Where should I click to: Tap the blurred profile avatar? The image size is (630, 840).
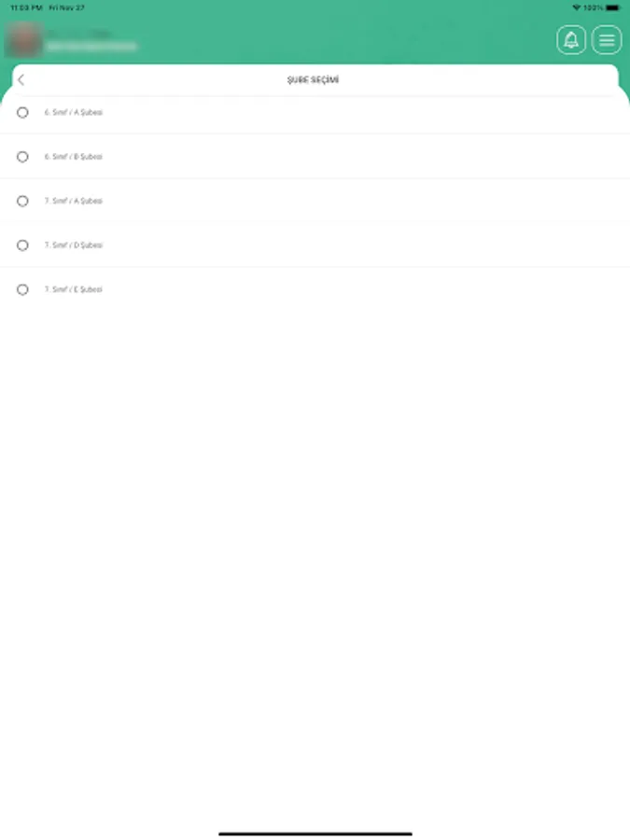click(x=23, y=40)
